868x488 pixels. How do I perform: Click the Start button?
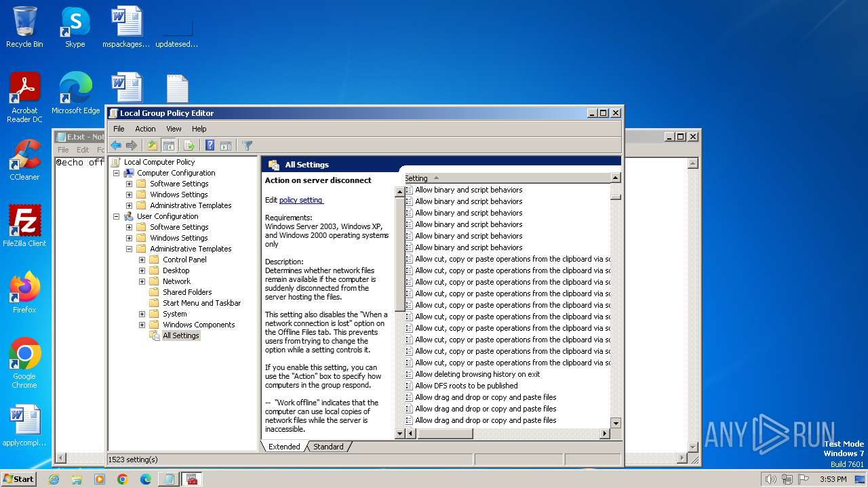(18, 479)
